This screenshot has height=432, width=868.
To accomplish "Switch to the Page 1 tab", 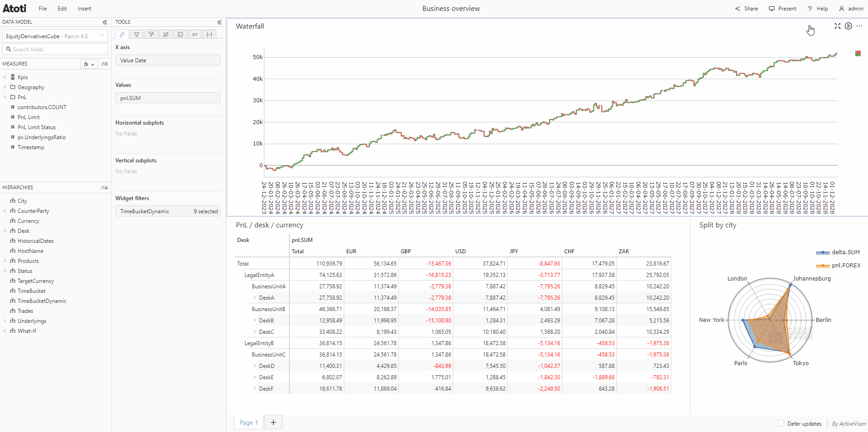I will click(x=248, y=422).
